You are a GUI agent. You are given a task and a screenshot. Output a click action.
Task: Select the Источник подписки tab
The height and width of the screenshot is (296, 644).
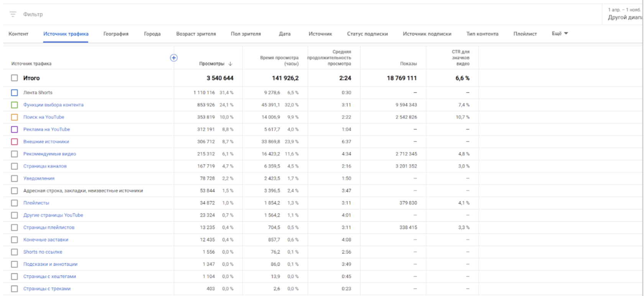click(x=427, y=34)
